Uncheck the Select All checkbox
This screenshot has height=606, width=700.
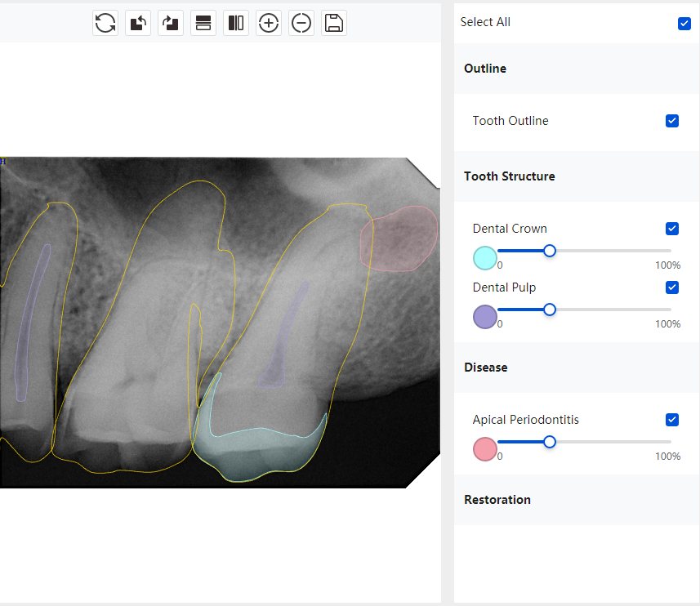684,23
